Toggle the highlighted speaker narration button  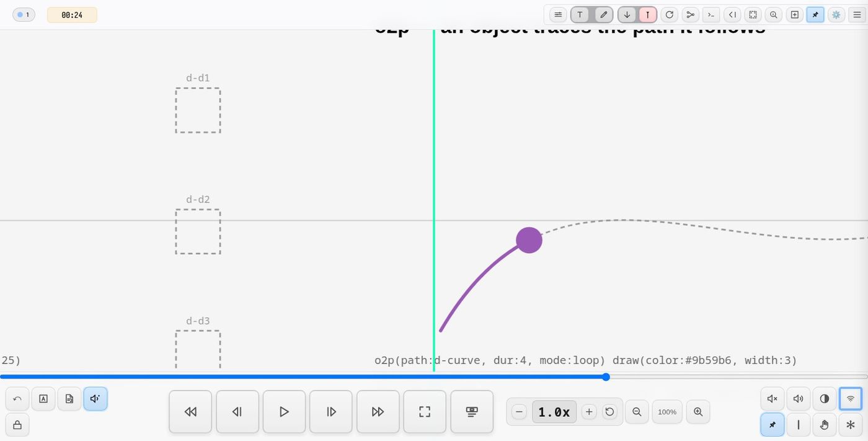(x=95, y=399)
